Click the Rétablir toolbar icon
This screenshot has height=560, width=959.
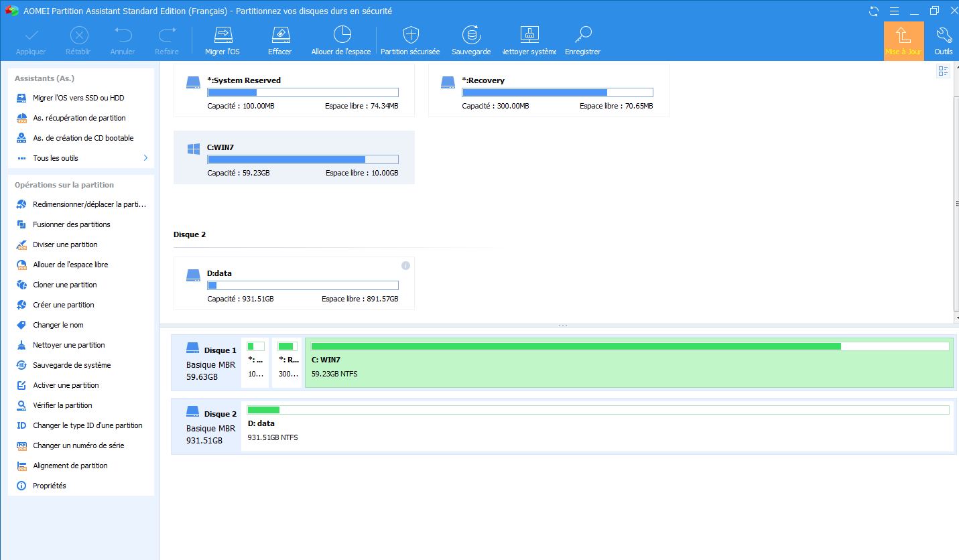point(79,36)
